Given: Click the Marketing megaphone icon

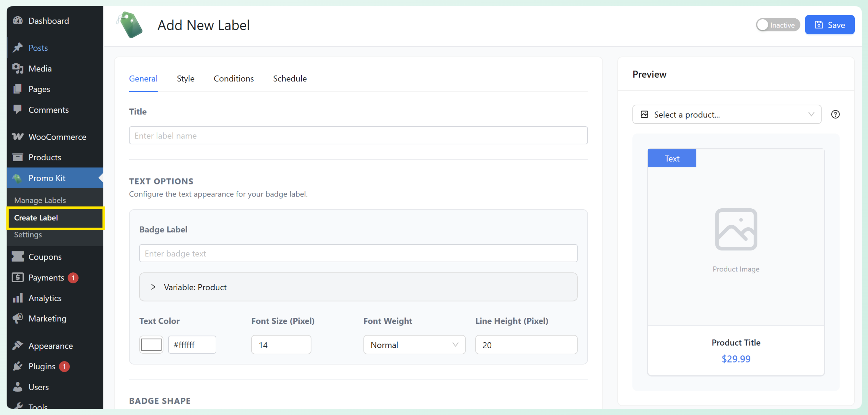Looking at the screenshot, I should [18, 318].
